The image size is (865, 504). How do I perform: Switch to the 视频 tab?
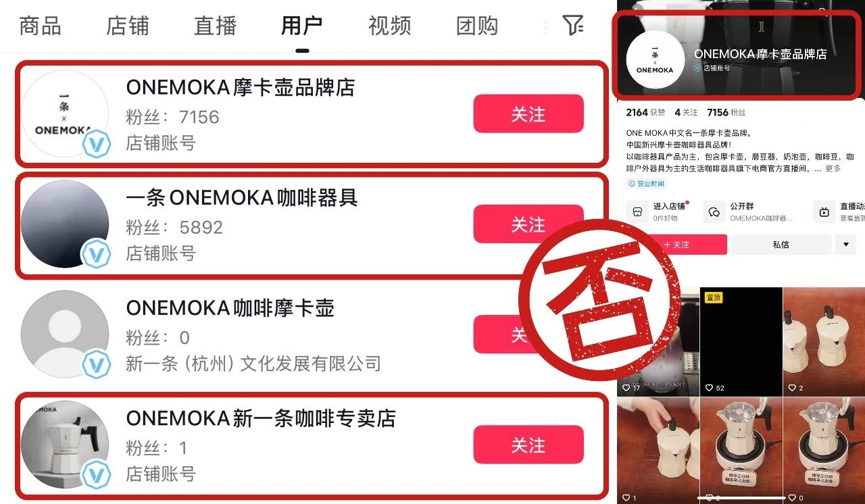[x=389, y=26]
